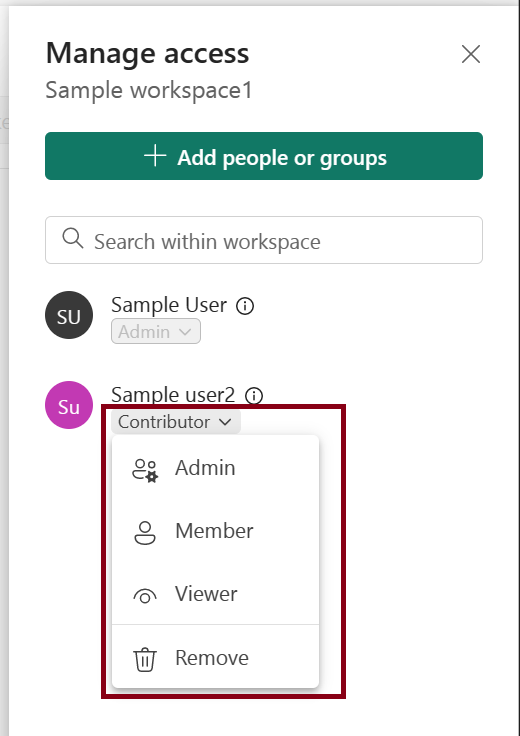Click the Member person icon
Viewport: 520px width, 736px height.
click(x=145, y=533)
